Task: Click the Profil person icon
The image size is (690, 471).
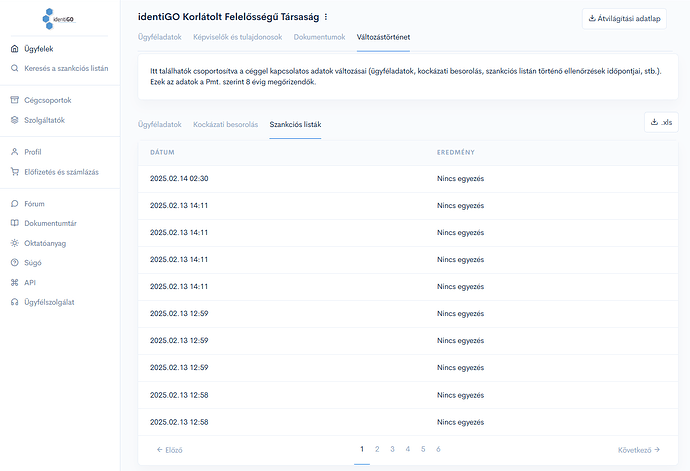Action: click(x=15, y=152)
